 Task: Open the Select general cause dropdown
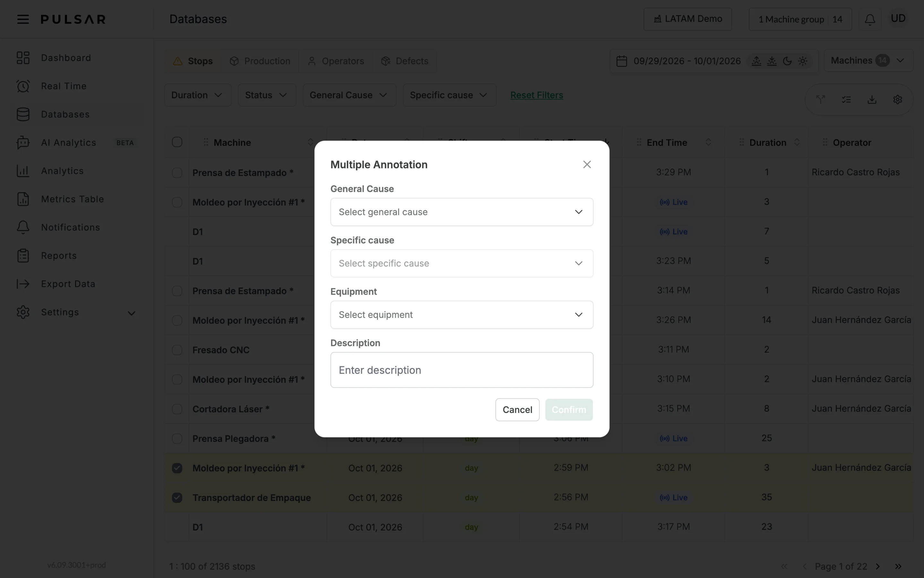coord(462,212)
